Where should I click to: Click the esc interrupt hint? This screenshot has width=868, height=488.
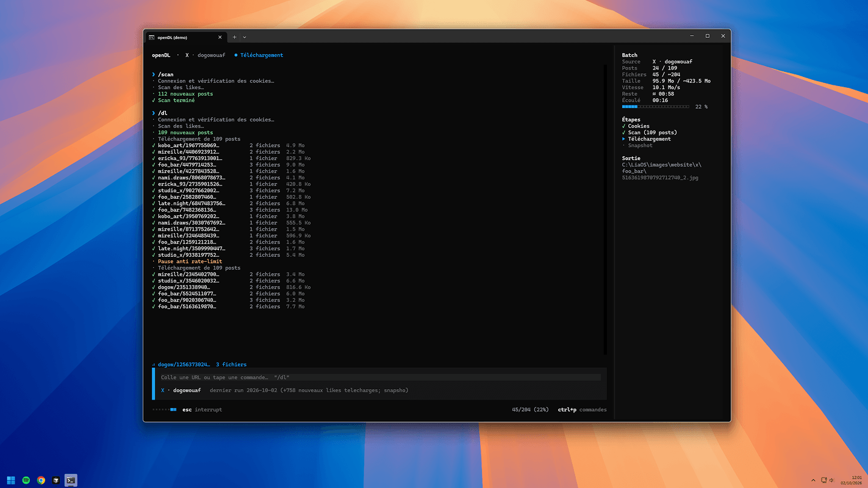(202, 410)
